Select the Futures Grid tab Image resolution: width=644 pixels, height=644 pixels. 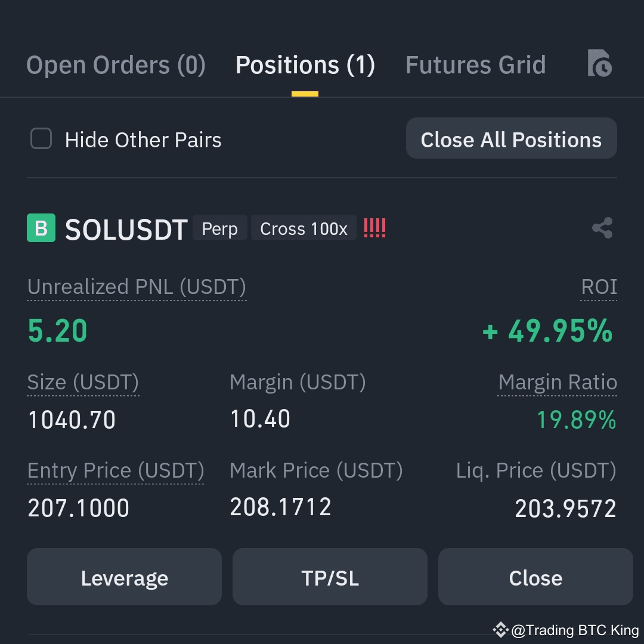click(x=475, y=64)
